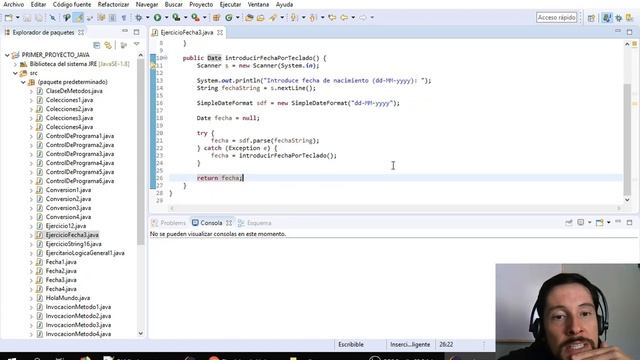Screen dimensions: 640x360
Task: Select Fecha3.java in the tree
Action: tap(61, 280)
